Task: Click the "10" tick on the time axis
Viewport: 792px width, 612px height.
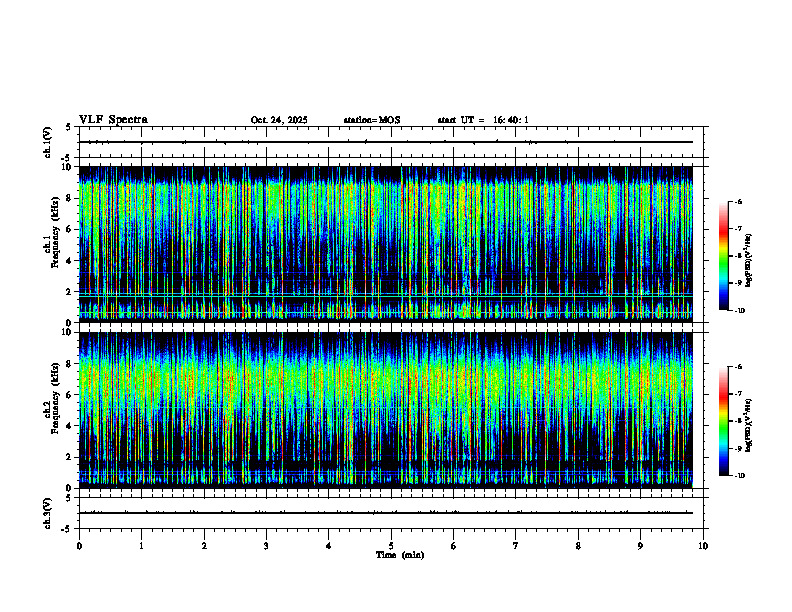Action: click(703, 546)
